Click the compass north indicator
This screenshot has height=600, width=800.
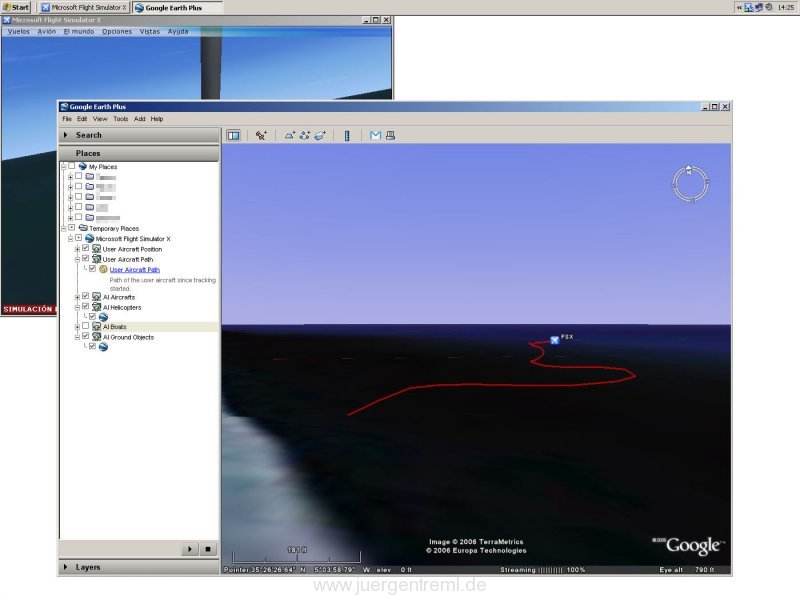[689, 171]
